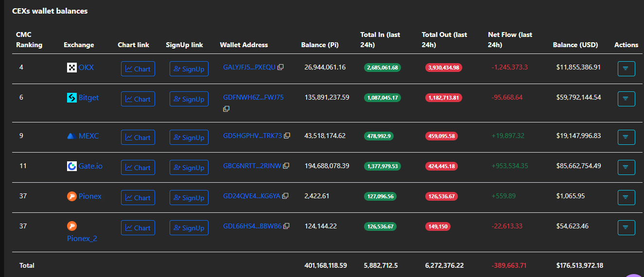Open the Chart for Bitget
Viewport: 644px width, 277px height.
click(x=138, y=99)
